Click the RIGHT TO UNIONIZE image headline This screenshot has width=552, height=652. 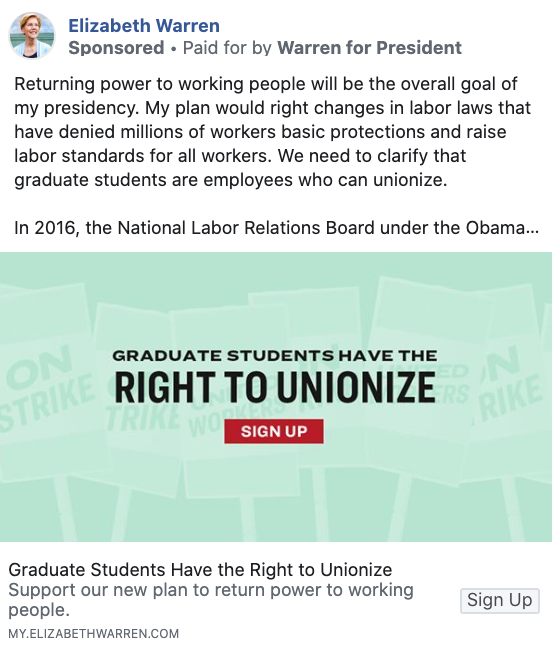pos(275,387)
